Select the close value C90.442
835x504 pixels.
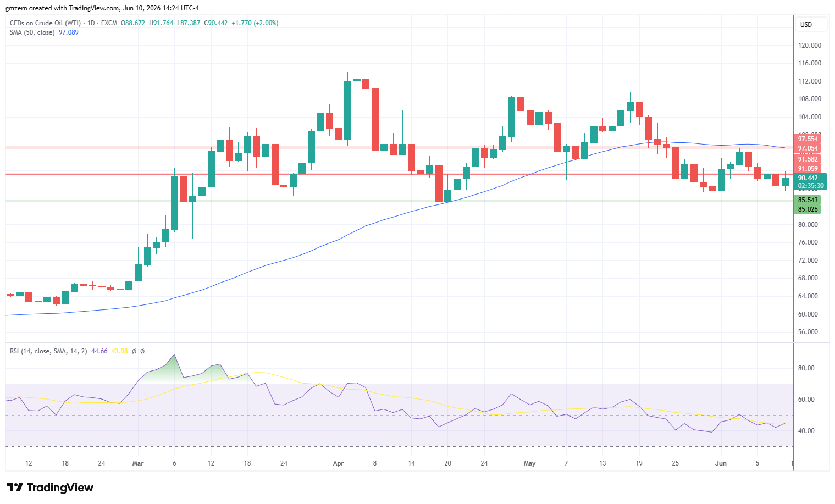coord(216,23)
